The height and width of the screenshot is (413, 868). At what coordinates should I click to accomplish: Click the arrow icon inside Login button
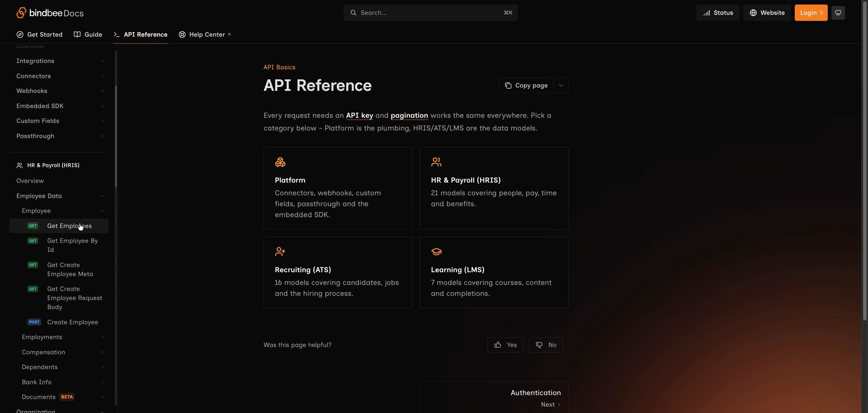pos(821,13)
